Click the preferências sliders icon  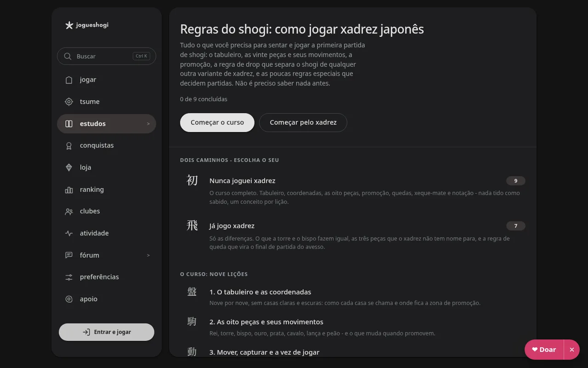pos(69,277)
